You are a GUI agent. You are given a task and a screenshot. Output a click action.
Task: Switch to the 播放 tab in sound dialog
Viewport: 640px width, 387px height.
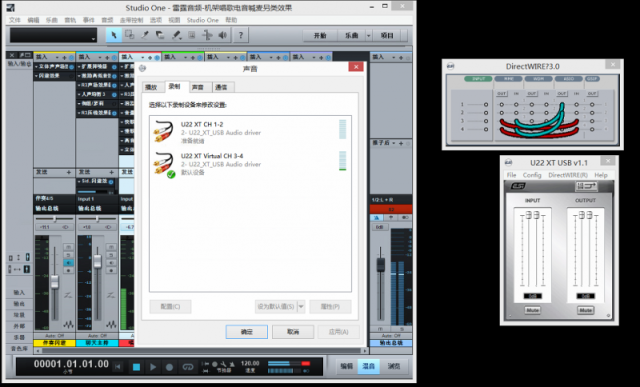tap(151, 87)
